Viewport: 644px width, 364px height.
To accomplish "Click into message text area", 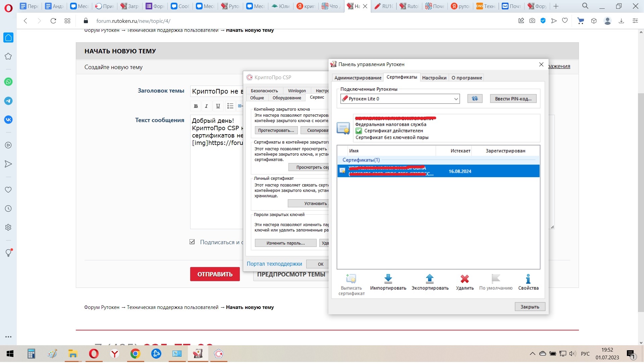I will (x=217, y=172).
